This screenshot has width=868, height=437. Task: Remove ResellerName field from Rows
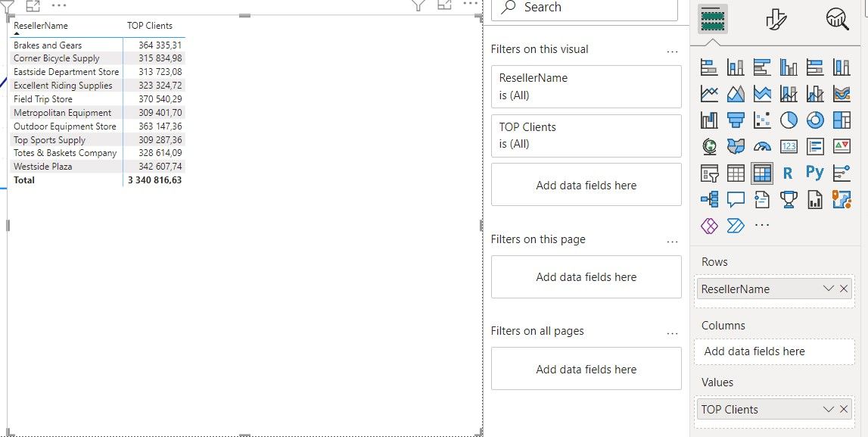[x=844, y=289]
